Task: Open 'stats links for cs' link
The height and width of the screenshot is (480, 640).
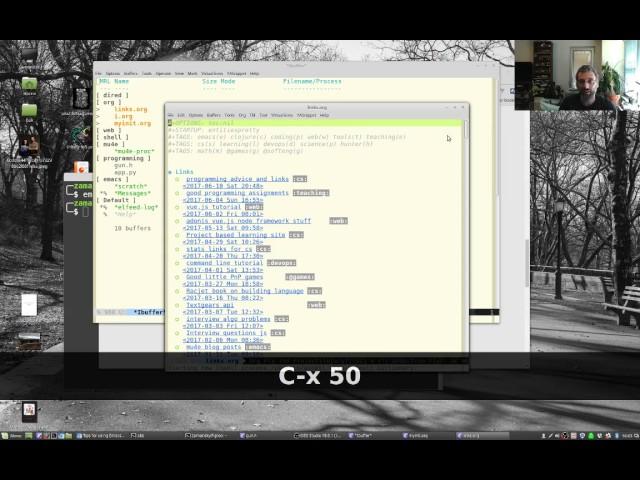Action: click(x=219, y=249)
